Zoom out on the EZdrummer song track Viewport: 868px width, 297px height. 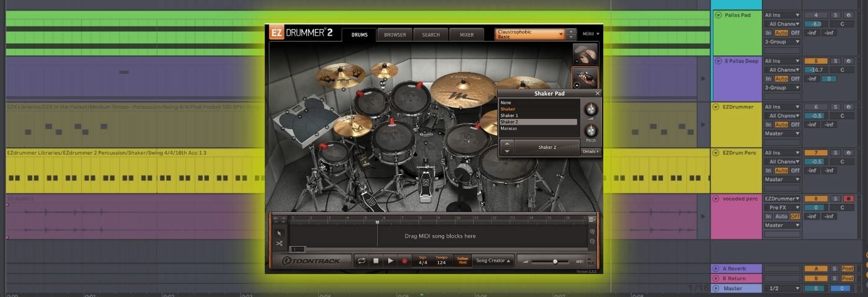click(592, 241)
